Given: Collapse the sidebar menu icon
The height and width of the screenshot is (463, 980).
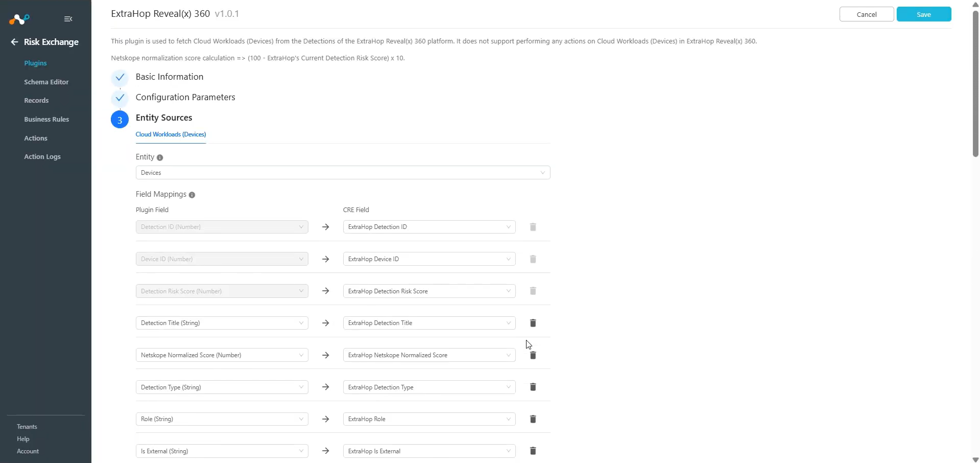Looking at the screenshot, I should tap(68, 19).
